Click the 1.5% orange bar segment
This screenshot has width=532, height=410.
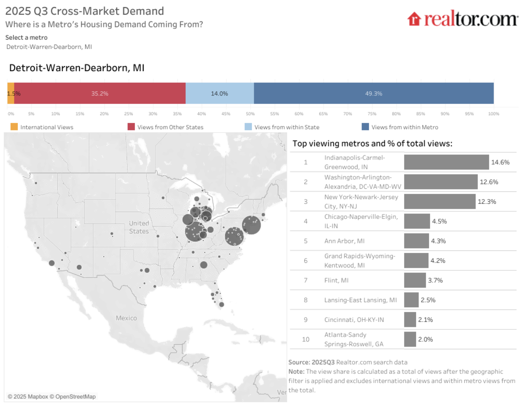pos(11,94)
